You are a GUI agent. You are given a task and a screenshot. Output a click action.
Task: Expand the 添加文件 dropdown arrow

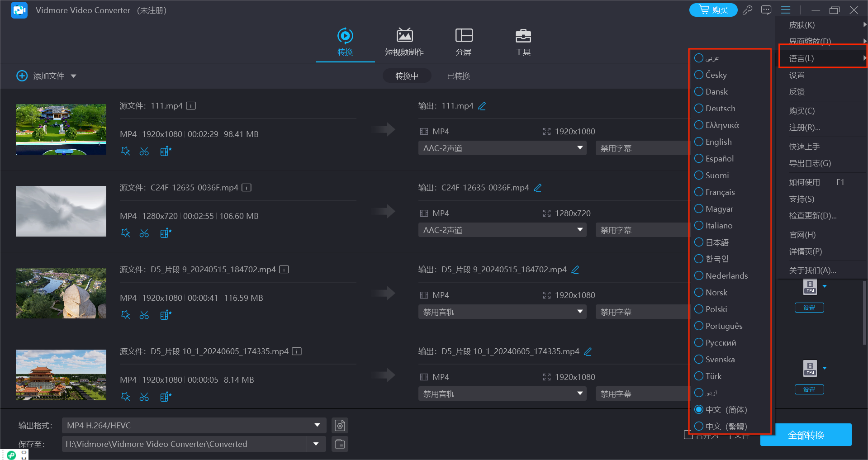[x=73, y=76]
